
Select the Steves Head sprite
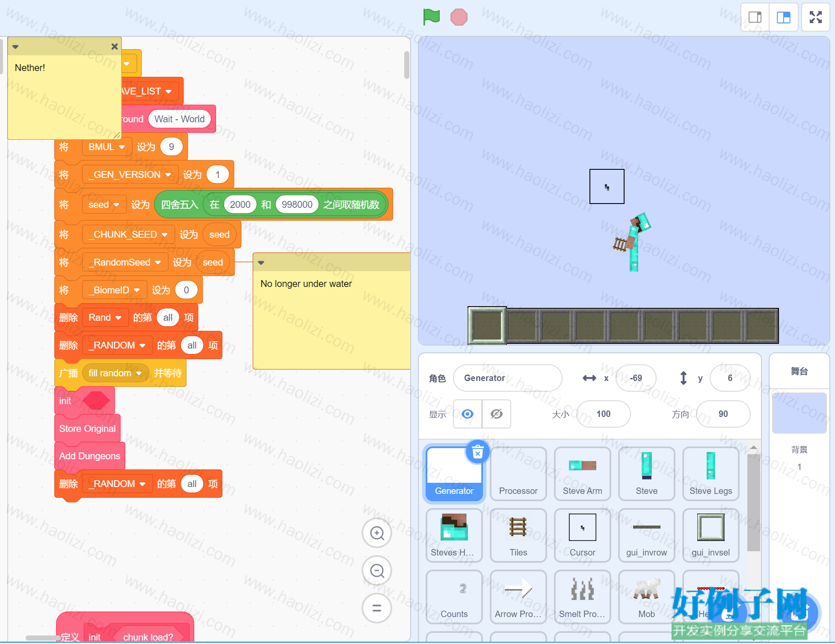click(454, 535)
